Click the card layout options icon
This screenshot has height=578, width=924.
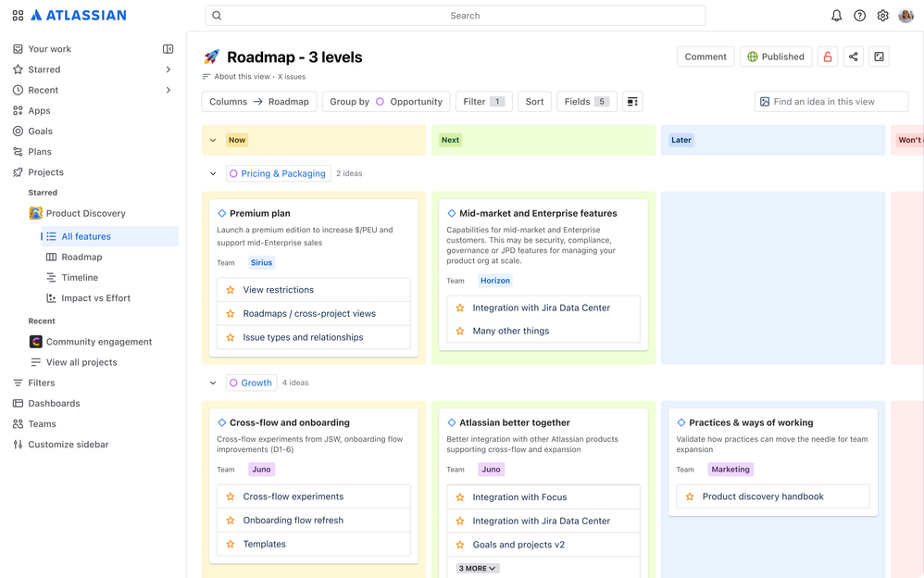[x=632, y=102]
